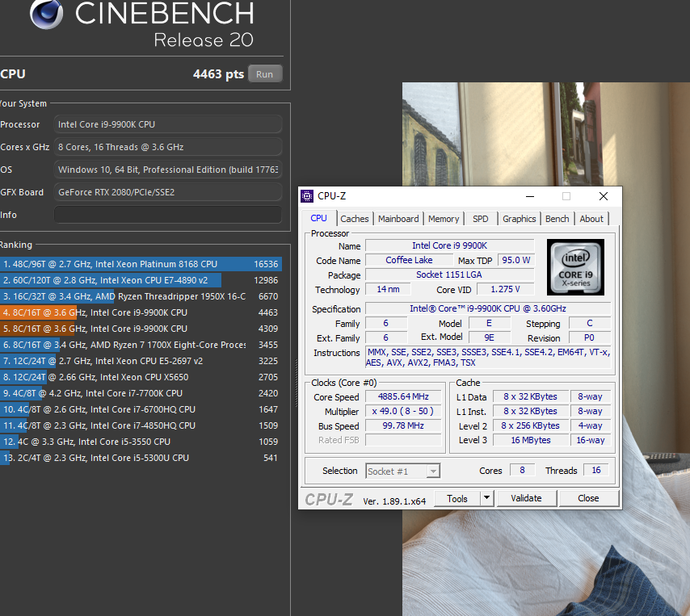690x616 pixels.
Task: Click the Core Speed value 4885.64 MHz
Action: click(x=403, y=396)
